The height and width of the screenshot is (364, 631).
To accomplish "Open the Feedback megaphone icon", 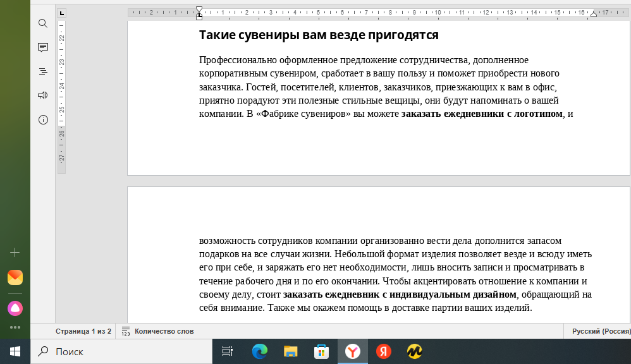I will pyautogui.click(x=42, y=95).
